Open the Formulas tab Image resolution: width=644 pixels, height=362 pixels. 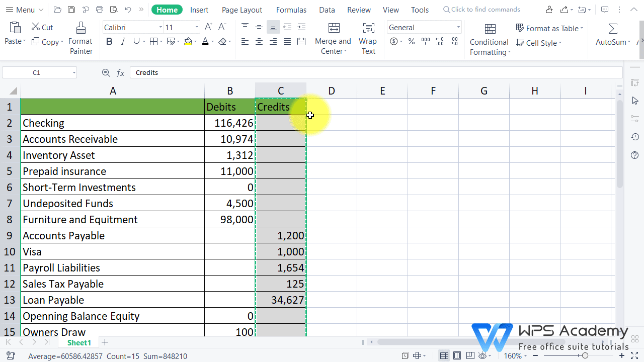point(291,10)
